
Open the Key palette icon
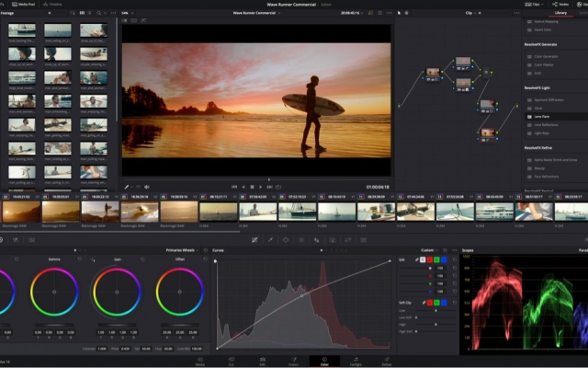(x=333, y=239)
